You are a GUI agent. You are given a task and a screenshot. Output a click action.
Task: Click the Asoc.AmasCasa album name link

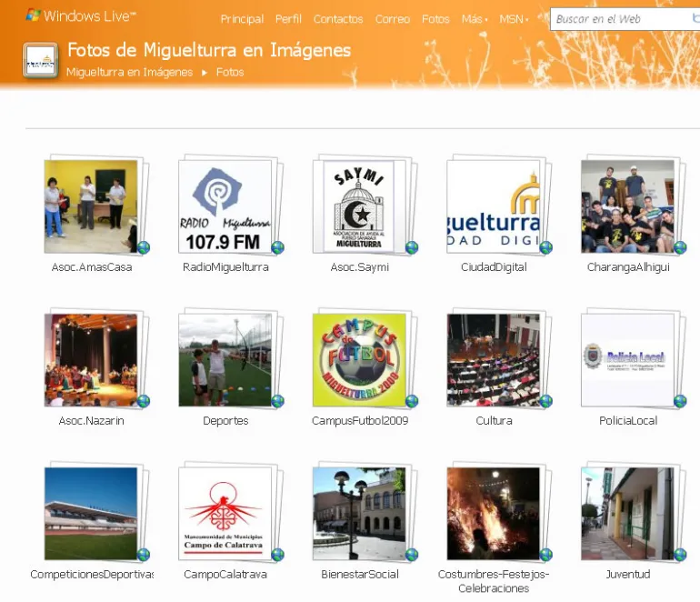point(92,267)
